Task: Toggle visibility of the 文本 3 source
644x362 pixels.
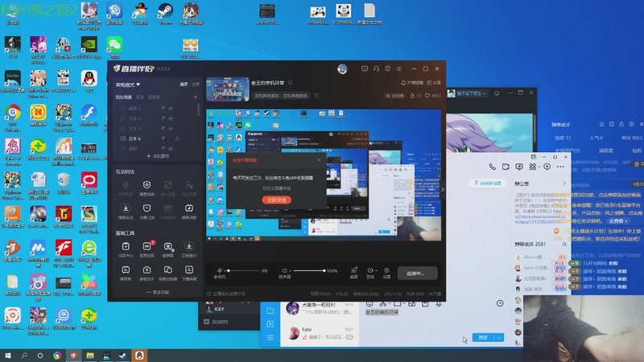Action: point(171,118)
